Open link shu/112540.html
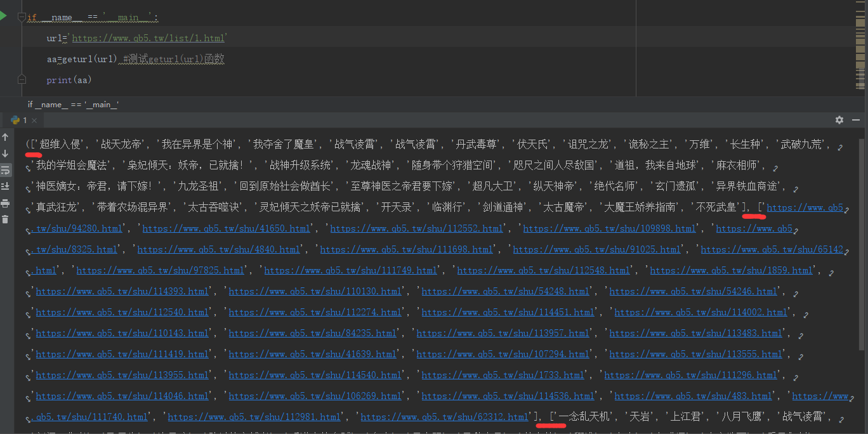Viewport: 868px width, 434px height. 122,312
